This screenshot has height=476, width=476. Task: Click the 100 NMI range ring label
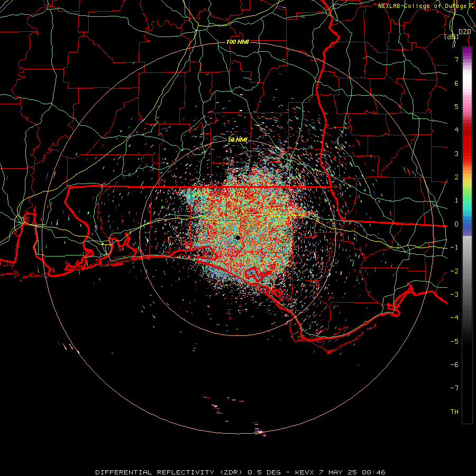click(x=237, y=42)
